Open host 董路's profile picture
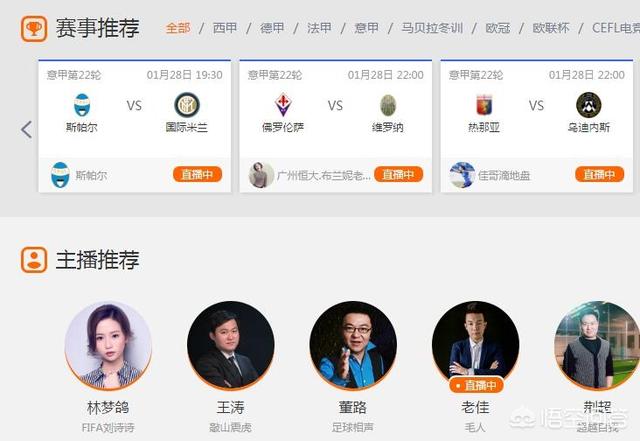Image resolution: width=640 pixels, height=441 pixels. (353, 345)
